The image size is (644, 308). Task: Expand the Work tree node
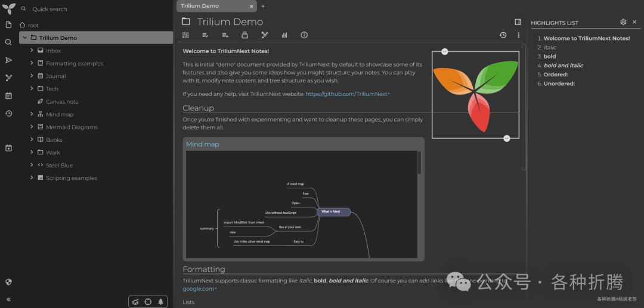32,152
